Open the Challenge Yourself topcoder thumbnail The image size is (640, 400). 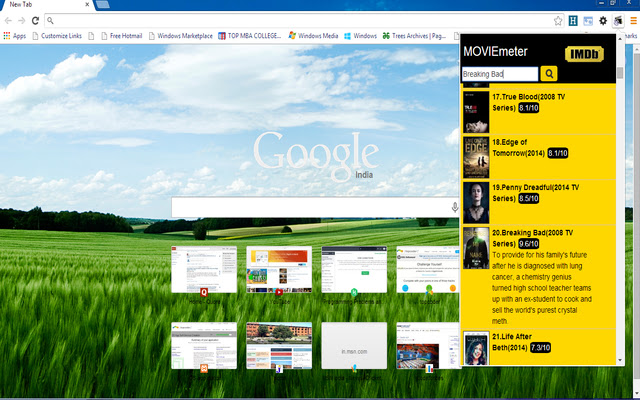point(428,269)
